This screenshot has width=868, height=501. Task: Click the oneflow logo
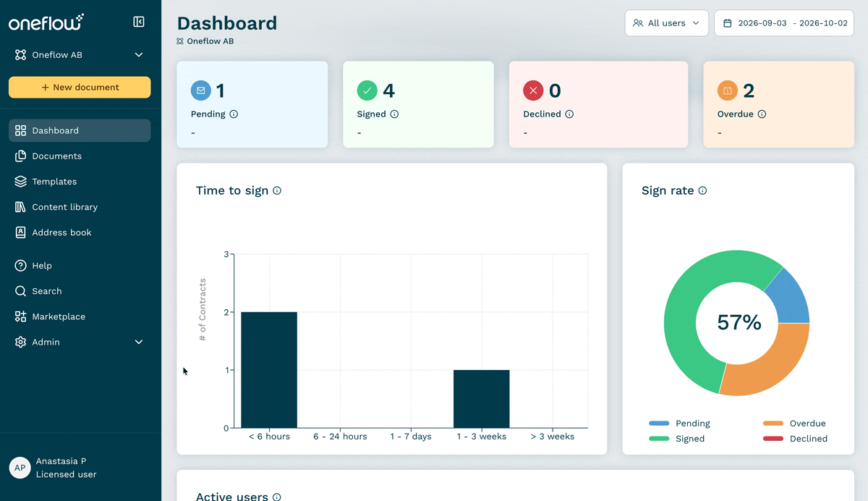[x=46, y=22]
